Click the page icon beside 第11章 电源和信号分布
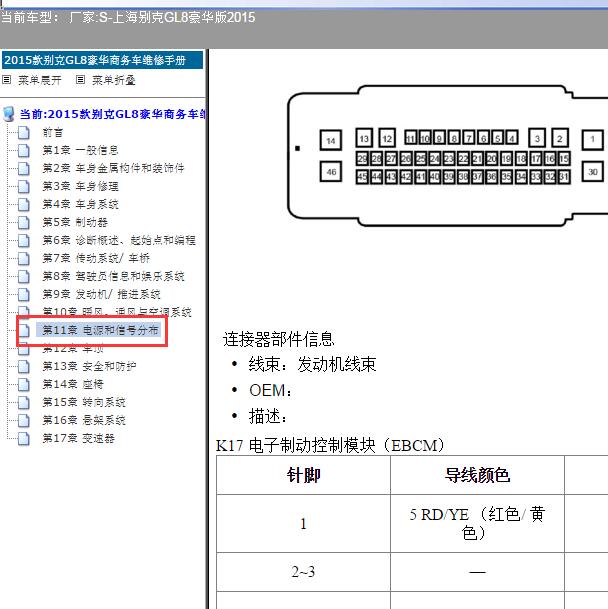This screenshot has width=608, height=609. coord(24,331)
